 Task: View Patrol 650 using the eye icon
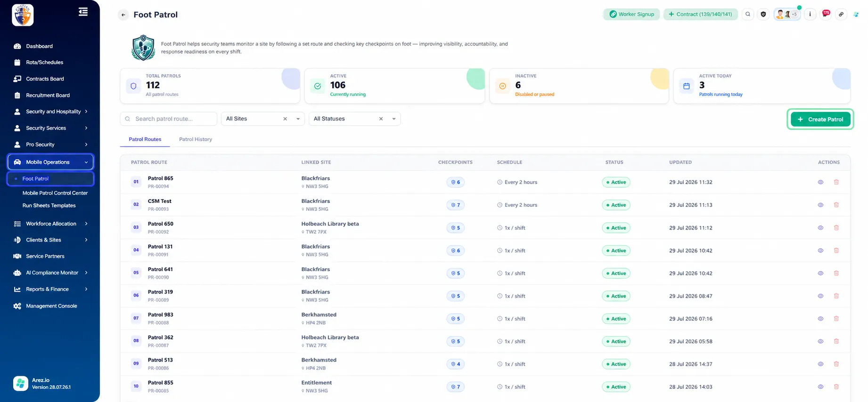[x=820, y=228]
